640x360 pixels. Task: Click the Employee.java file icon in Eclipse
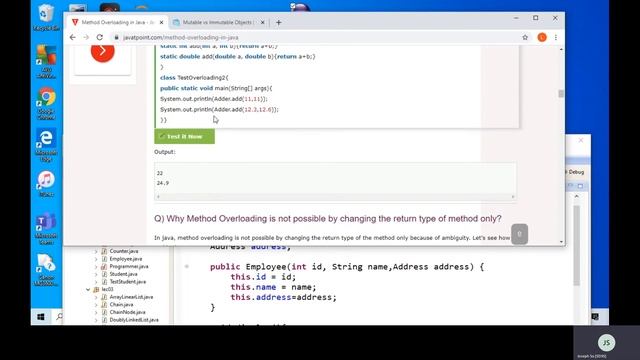(x=104, y=259)
